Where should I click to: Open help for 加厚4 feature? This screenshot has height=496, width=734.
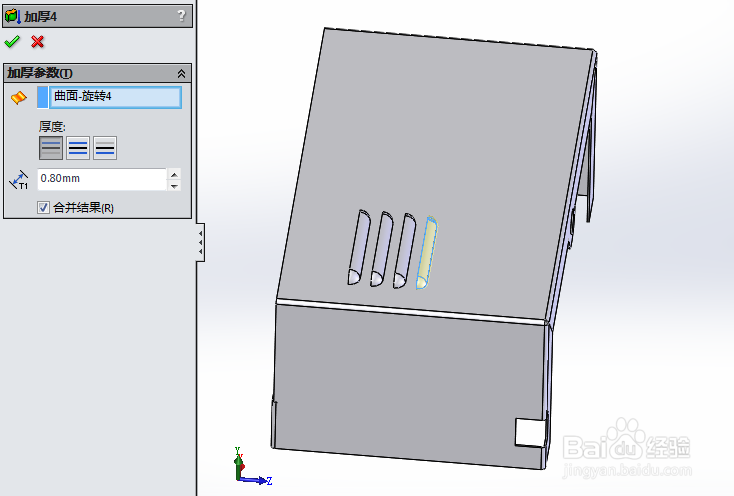tap(182, 16)
